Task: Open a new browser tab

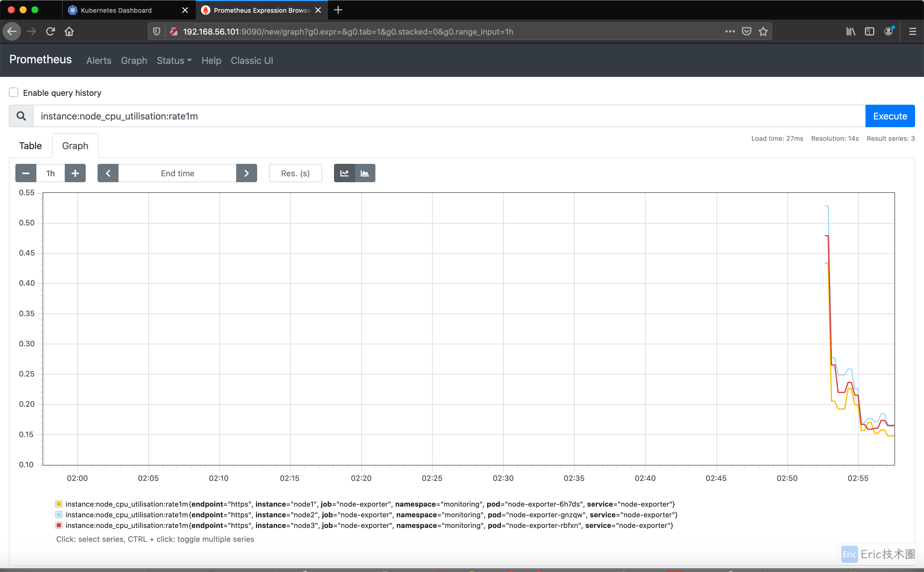Action: (x=338, y=10)
